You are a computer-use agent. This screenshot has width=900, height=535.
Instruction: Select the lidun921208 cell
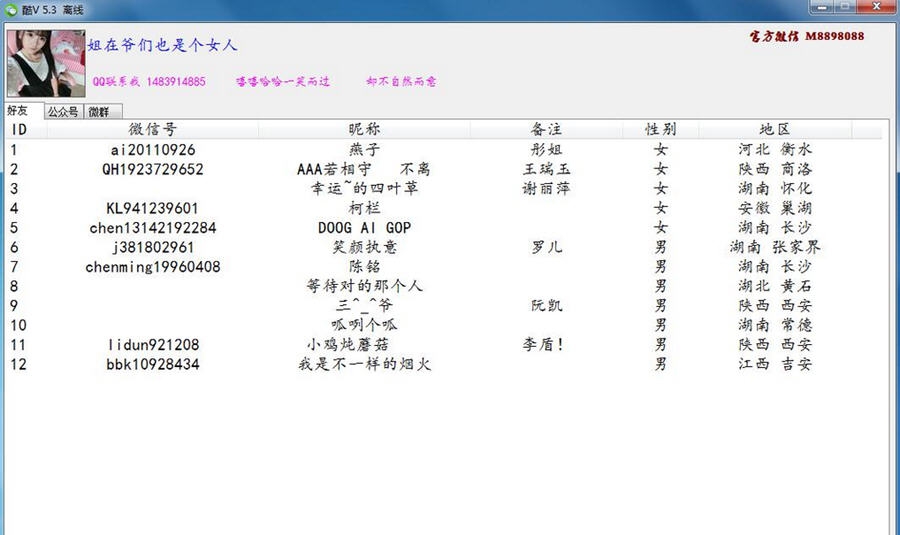click(153, 345)
